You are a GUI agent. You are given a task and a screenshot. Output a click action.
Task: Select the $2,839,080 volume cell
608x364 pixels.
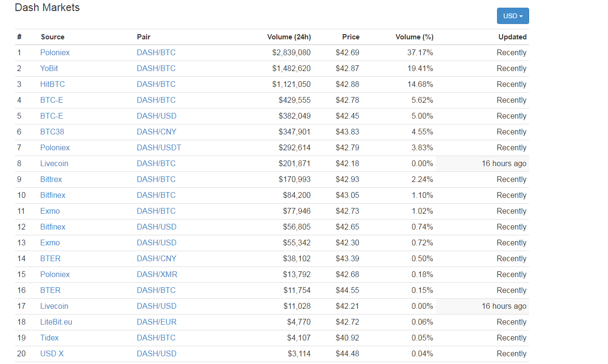[x=291, y=52]
